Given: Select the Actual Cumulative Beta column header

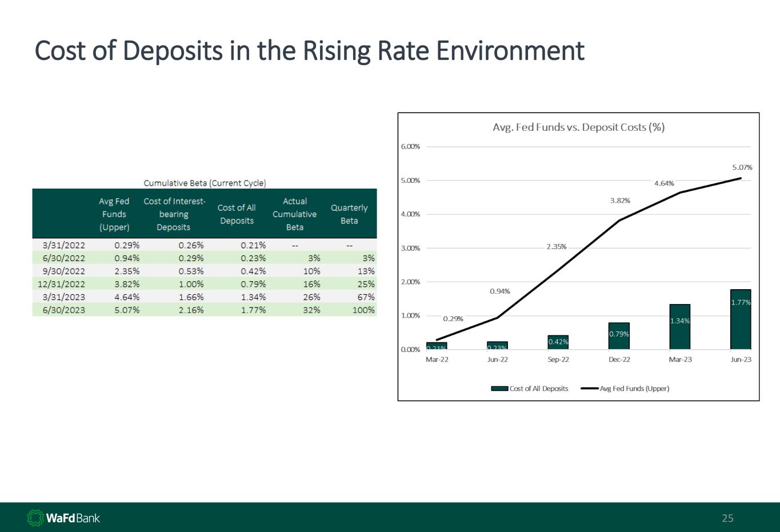Looking at the screenshot, I should click(x=294, y=214).
